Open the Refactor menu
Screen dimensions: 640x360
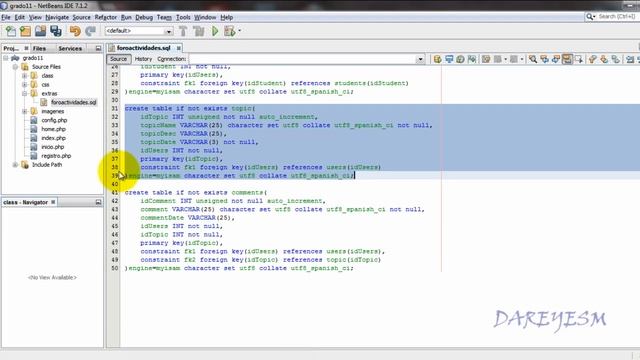pos(106,17)
